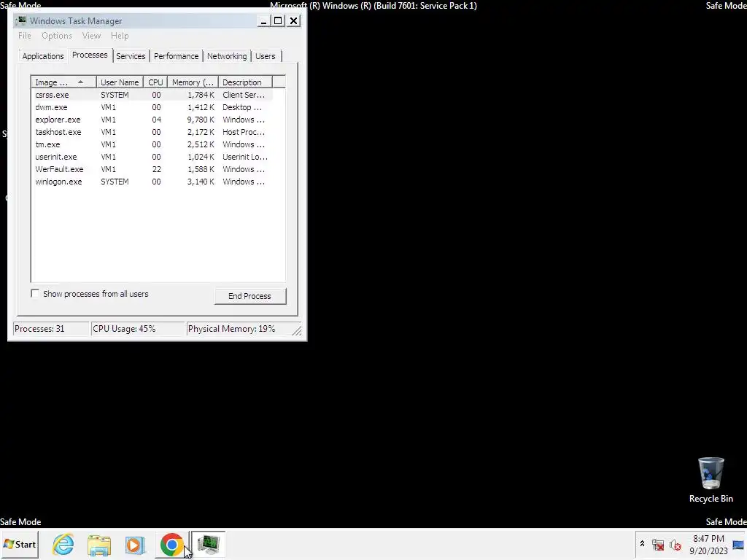The height and width of the screenshot is (560, 747).
Task: Click the Task Manager title bar icon
Action: click(x=21, y=20)
